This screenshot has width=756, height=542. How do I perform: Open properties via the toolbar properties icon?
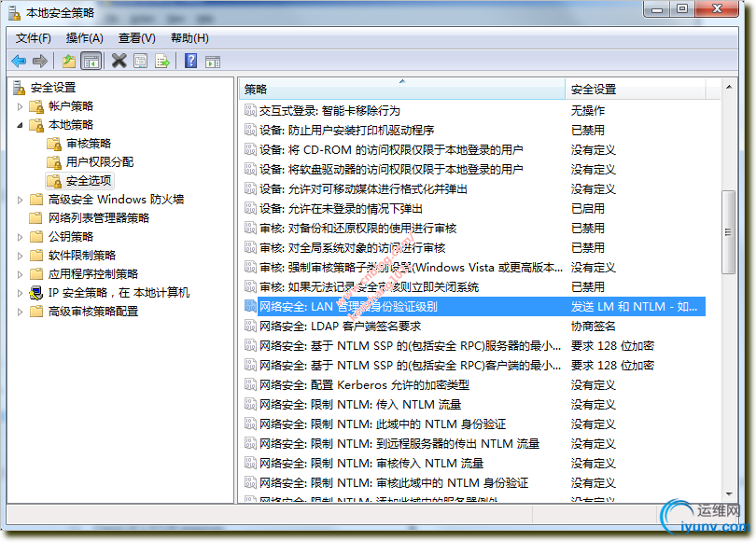pyautogui.click(x=140, y=61)
